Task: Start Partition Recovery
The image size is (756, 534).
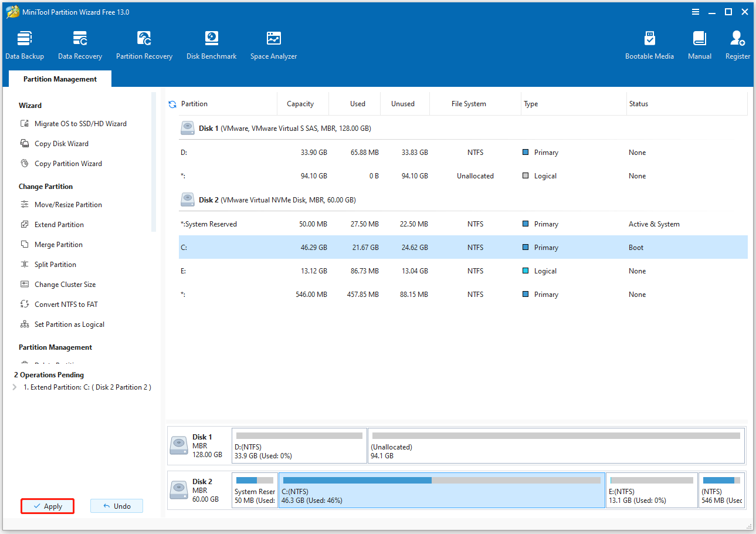Action: [x=144, y=44]
